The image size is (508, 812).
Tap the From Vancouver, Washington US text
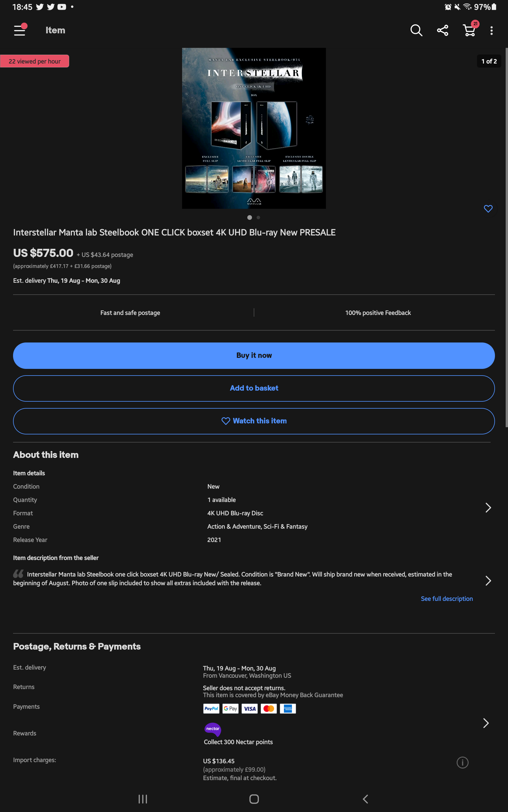coord(247,676)
